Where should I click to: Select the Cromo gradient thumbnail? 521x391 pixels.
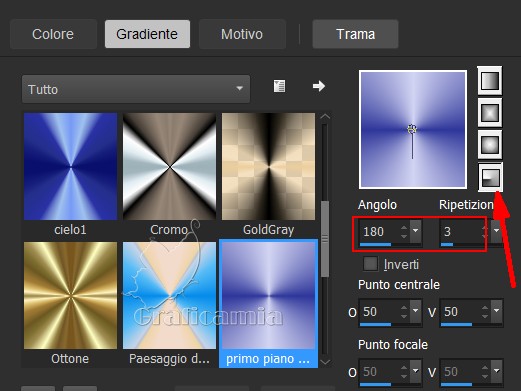click(x=169, y=166)
